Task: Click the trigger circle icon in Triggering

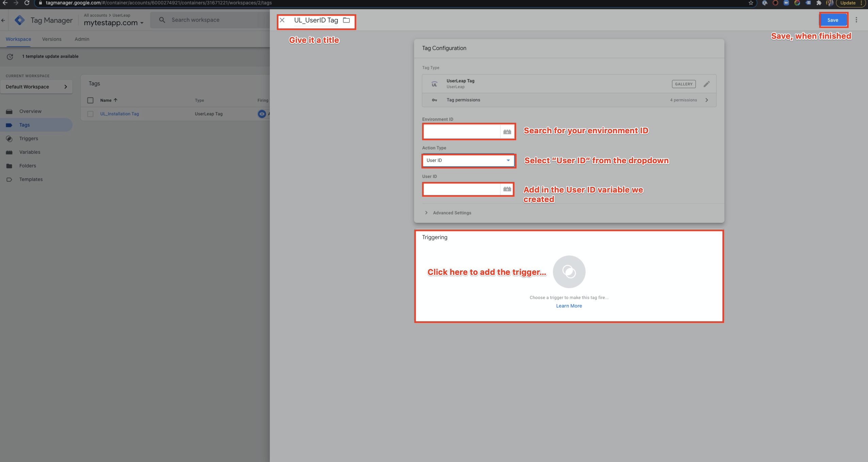Action: tap(569, 271)
